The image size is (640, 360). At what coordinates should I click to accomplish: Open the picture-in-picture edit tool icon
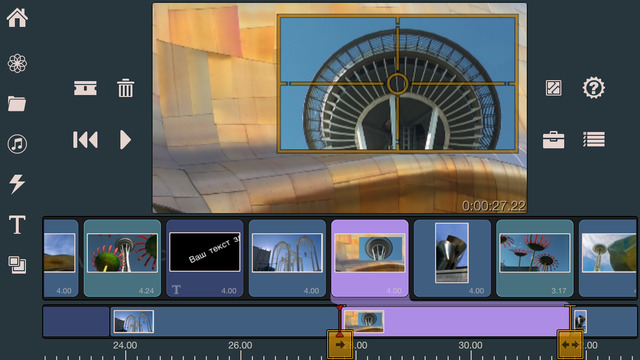[553, 88]
